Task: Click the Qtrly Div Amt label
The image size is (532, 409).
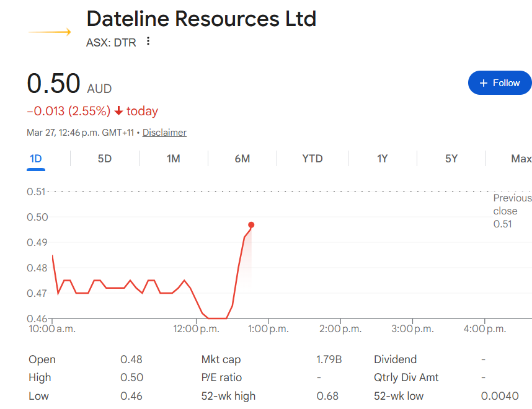Action: (406, 377)
